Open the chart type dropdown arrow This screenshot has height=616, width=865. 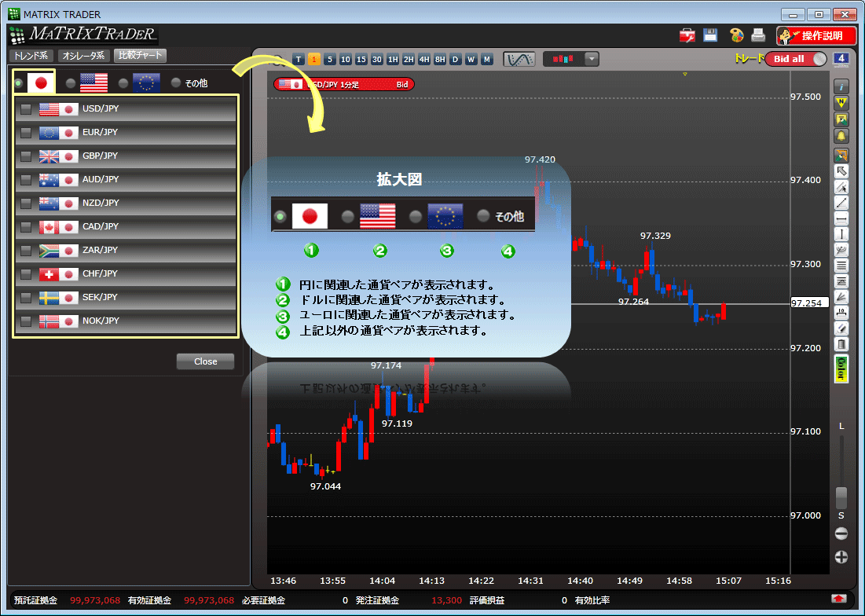592,59
